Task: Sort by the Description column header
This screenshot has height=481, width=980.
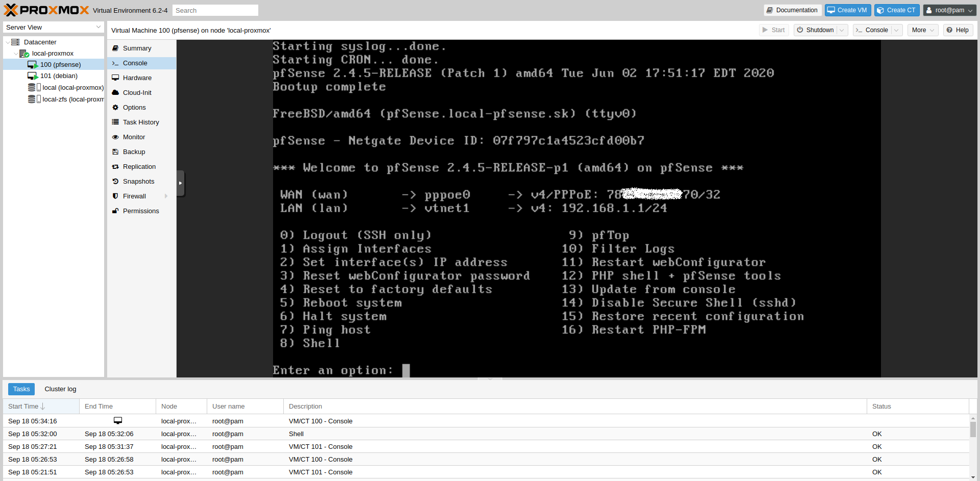Action: click(x=575, y=407)
